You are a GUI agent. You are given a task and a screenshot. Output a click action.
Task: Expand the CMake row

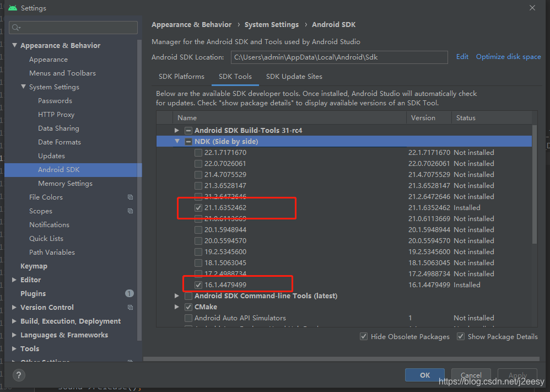tap(177, 307)
